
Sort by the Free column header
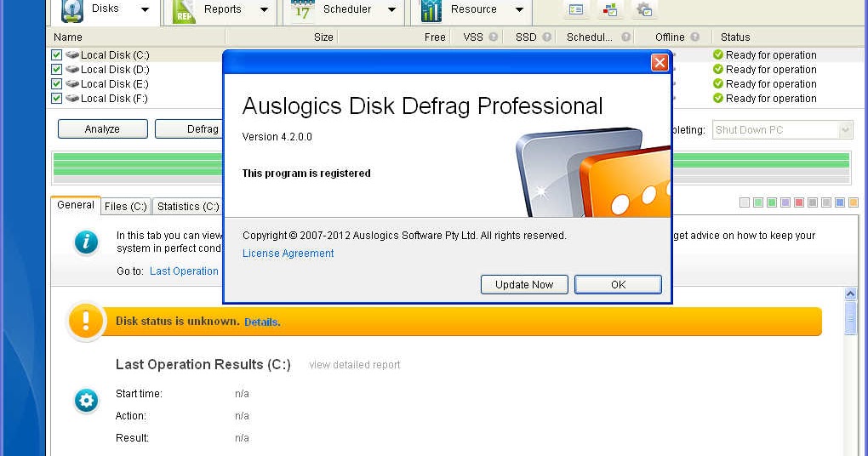(392, 37)
